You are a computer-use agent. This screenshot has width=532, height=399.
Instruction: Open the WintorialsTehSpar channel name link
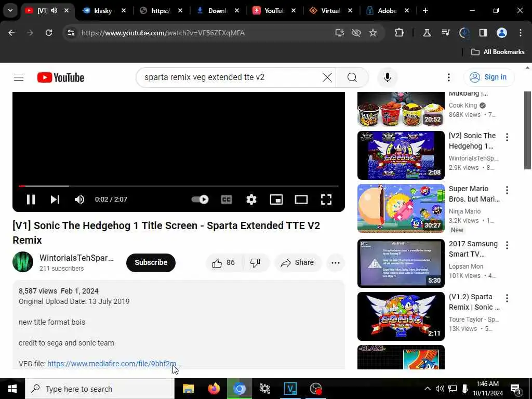[76, 258]
